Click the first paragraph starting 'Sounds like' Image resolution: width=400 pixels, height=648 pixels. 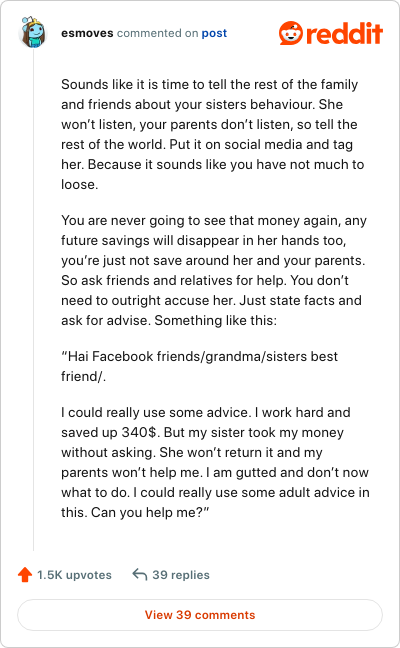(x=213, y=134)
